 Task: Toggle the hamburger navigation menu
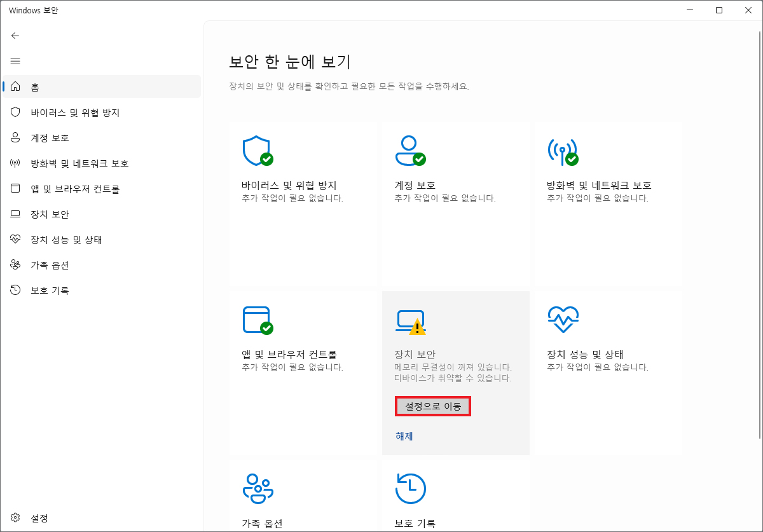click(15, 61)
